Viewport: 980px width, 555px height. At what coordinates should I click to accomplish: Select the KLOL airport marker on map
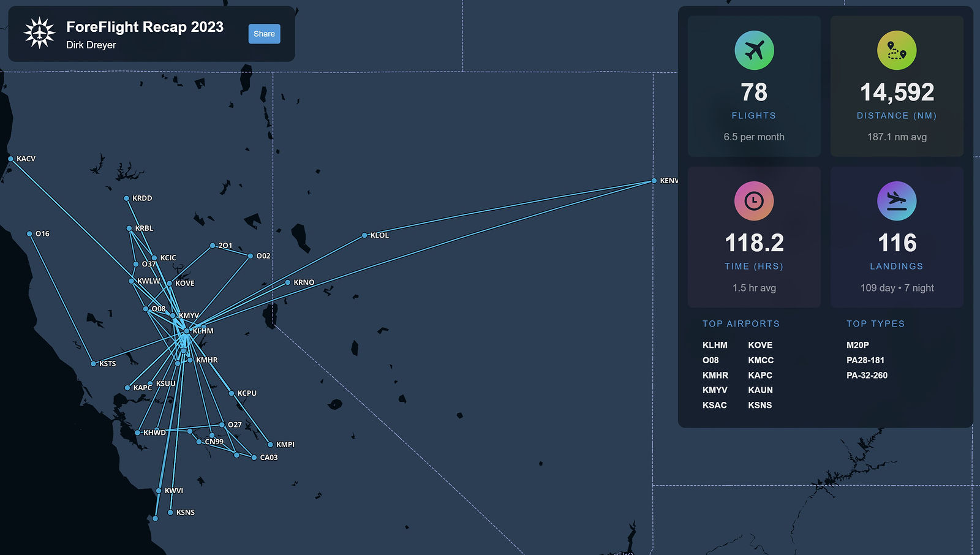click(364, 235)
